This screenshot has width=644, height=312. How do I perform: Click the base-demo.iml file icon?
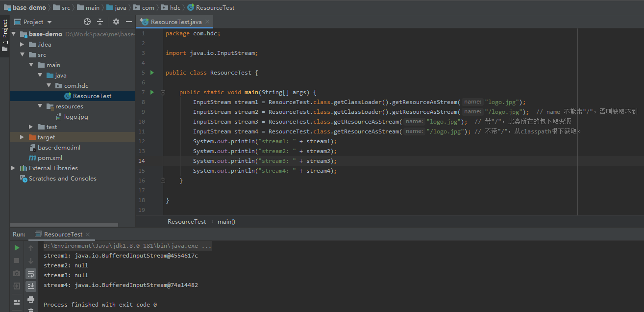tap(32, 148)
